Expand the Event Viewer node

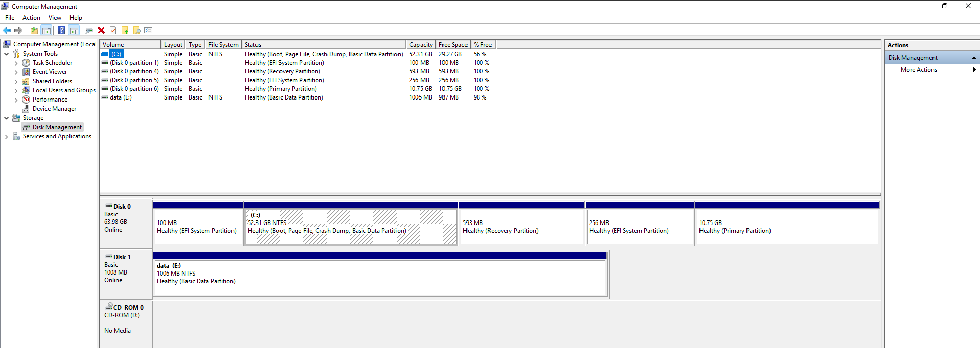16,72
